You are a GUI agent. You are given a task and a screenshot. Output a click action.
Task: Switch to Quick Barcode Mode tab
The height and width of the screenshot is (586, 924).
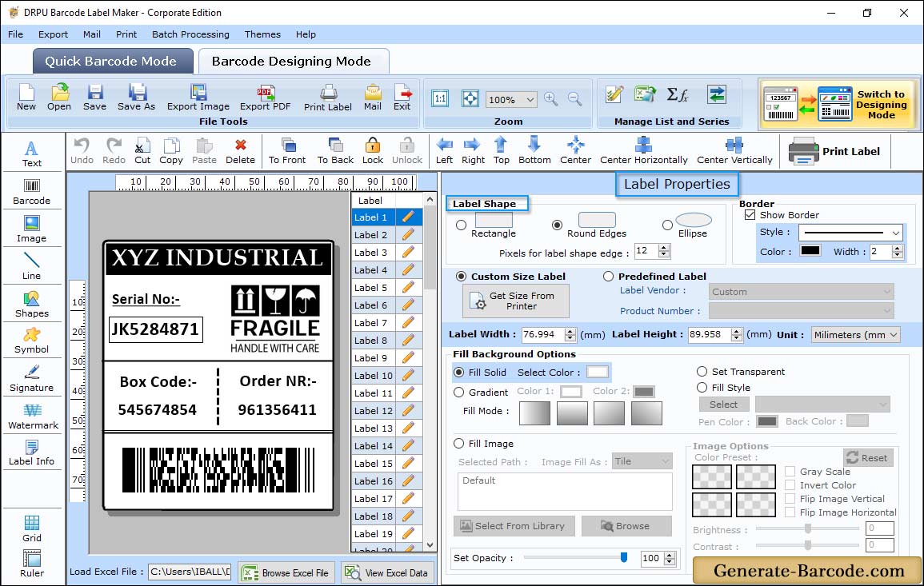point(112,62)
